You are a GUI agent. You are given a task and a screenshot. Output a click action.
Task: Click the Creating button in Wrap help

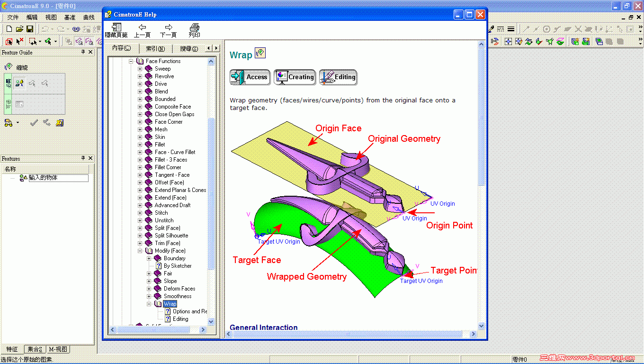295,77
